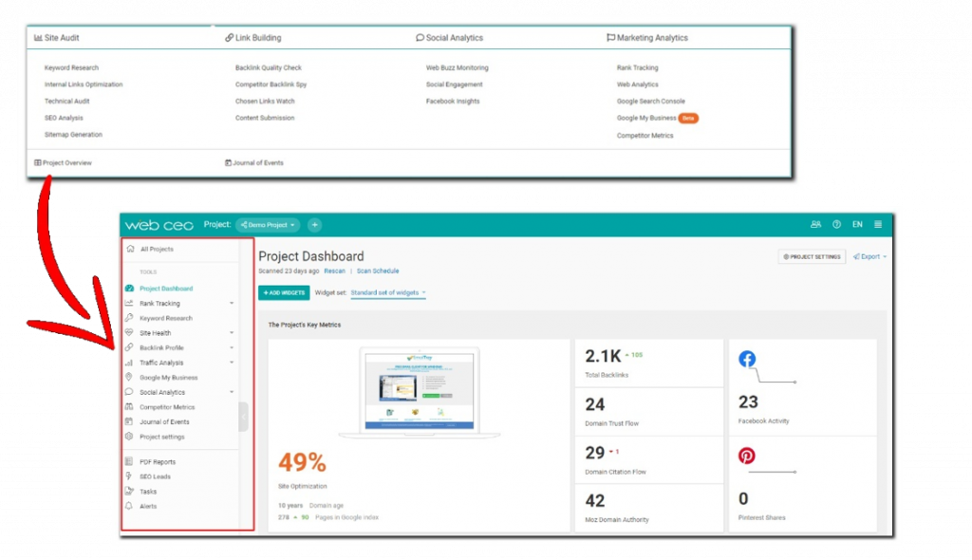The height and width of the screenshot is (560, 972).
Task: Click the Traffic Analysis bars icon
Action: pos(129,363)
